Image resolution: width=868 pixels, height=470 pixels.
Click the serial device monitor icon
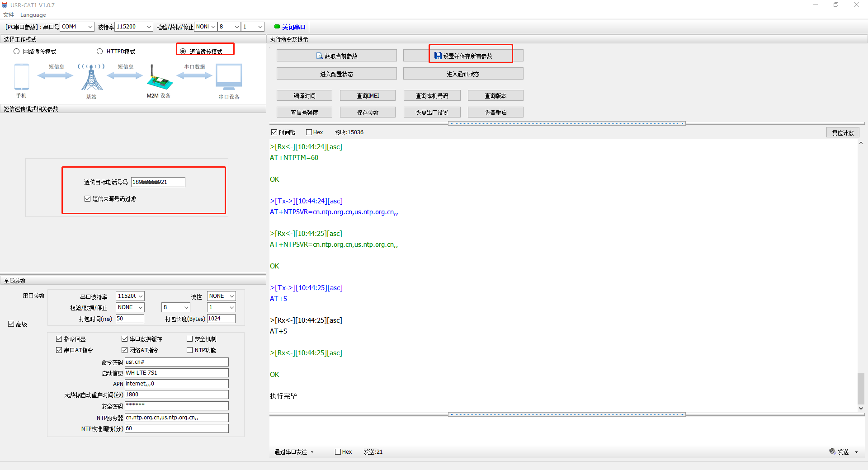[229, 77]
